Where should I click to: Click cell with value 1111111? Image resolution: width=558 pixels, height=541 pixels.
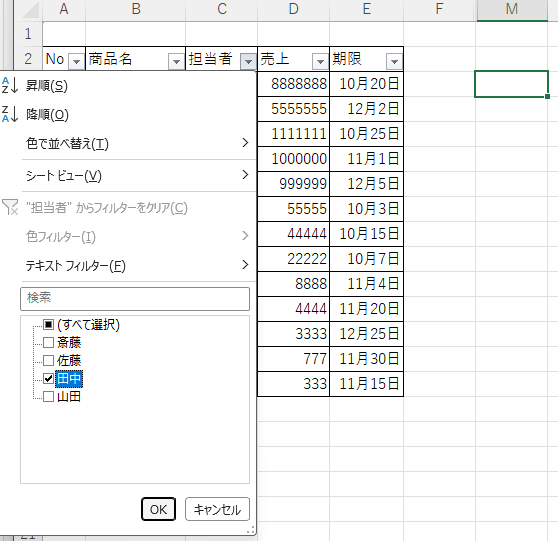point(293,134)
